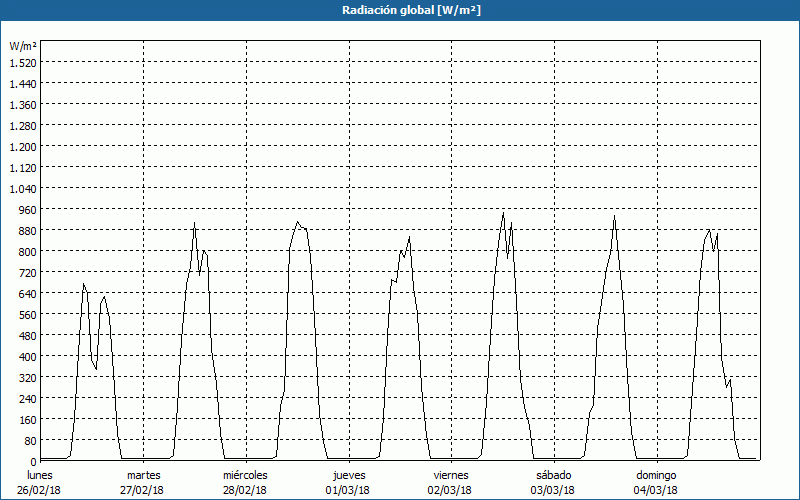800x500 pixels.
Task: Click the "Radiación global [W/m²]" chart title
Action: pyautogui.click(x=400, y=10)
